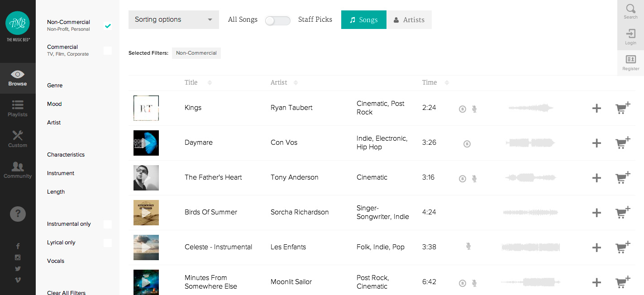Expand the Characteristics filter

tap(66, 155)
